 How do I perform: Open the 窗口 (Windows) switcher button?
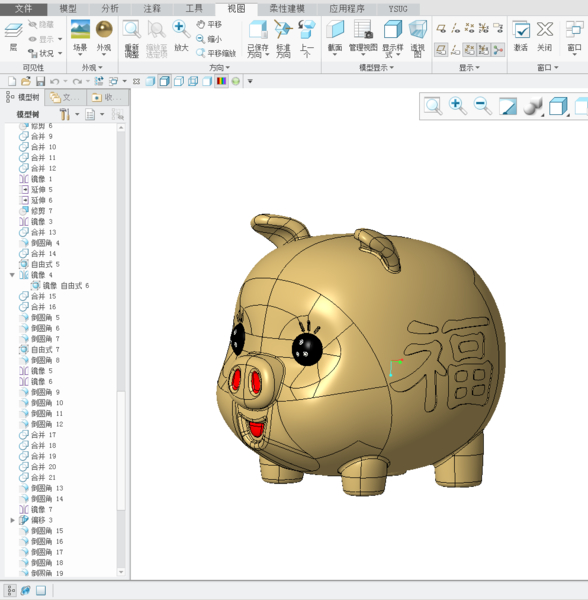574,38
